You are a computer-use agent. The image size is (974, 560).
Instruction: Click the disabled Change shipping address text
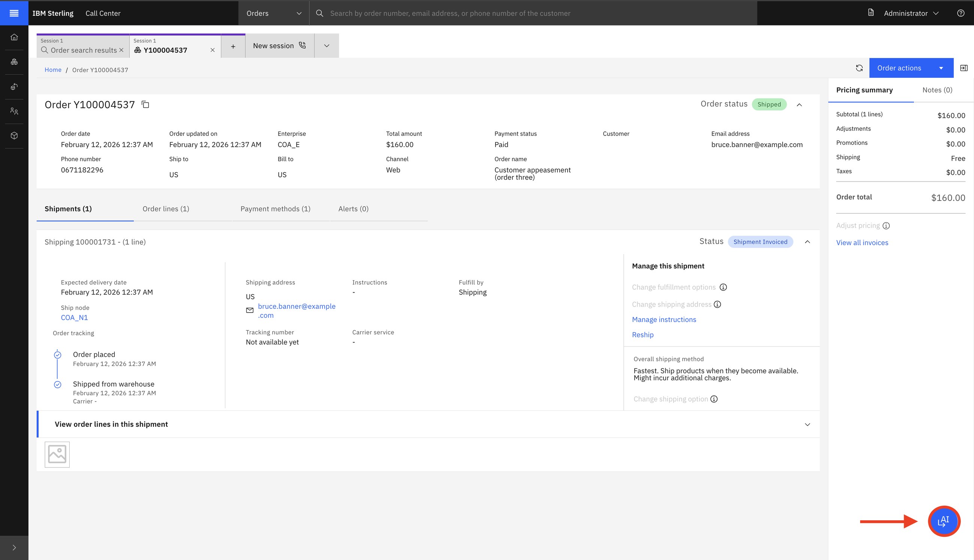click(x=672, y=304)
